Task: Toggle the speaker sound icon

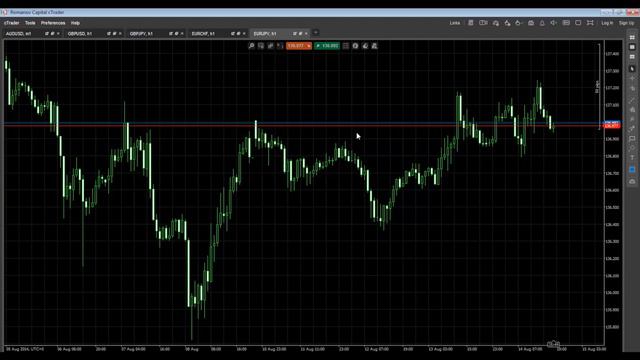Action: [x=553, y=23]
